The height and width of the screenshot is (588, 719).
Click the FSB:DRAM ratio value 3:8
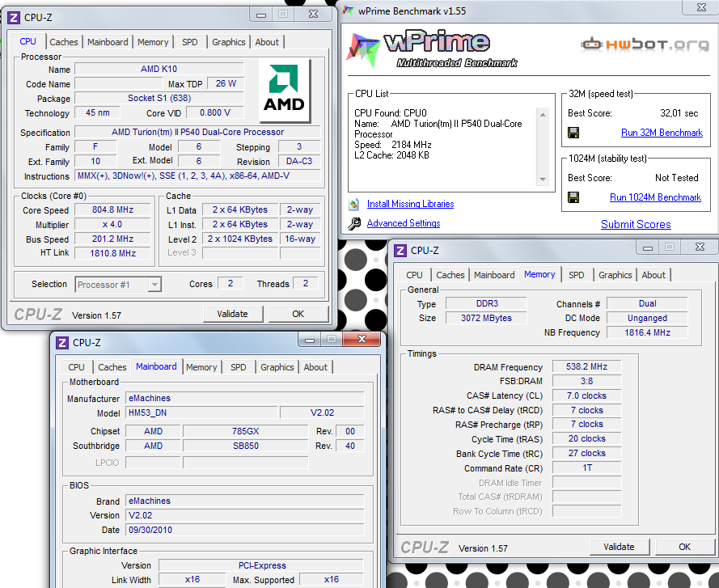(x=586, y=381)
